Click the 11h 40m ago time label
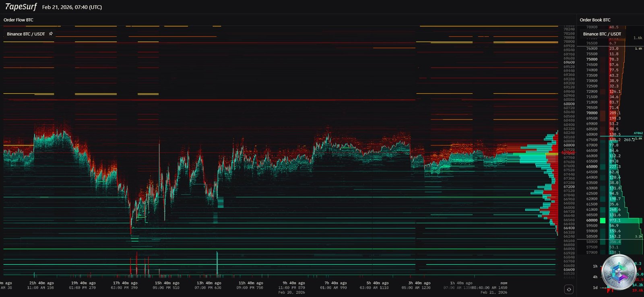The image size is (644, 297). tap(250, 283)
